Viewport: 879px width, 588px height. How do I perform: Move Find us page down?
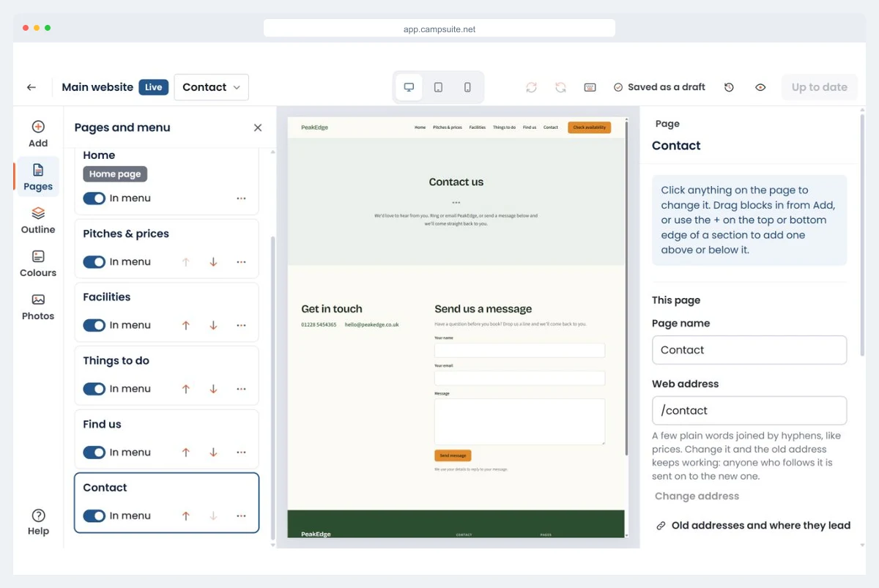pyautogui.click(x=213, y=453)
